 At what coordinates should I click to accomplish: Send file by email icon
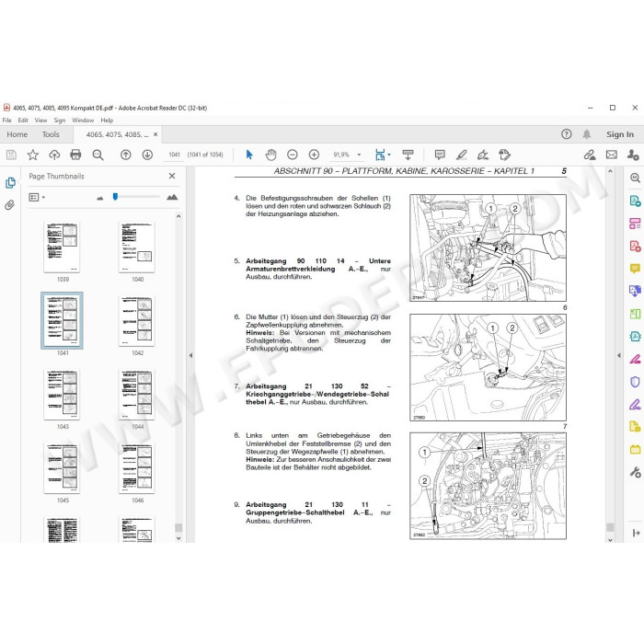(x=612, y=155)
